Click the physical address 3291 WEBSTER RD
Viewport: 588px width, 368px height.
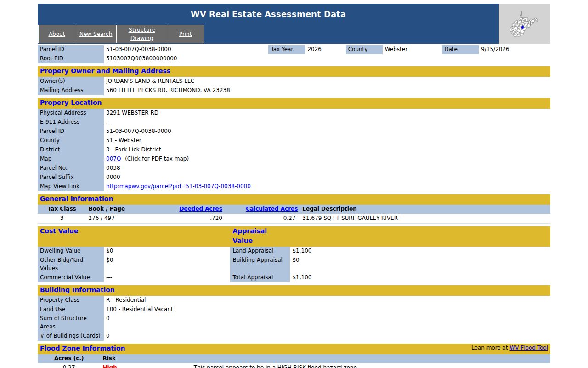point(132,113)
